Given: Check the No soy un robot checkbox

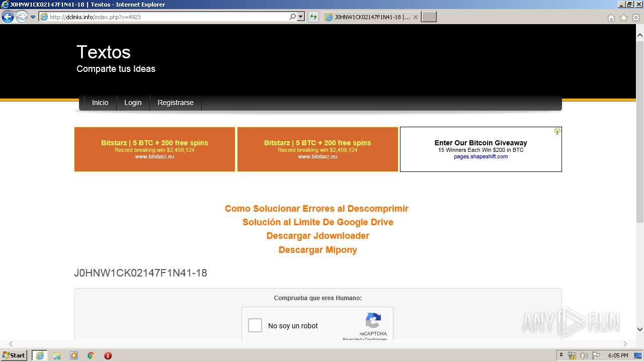Looking at the screenshot, I should tap(255, 325).
